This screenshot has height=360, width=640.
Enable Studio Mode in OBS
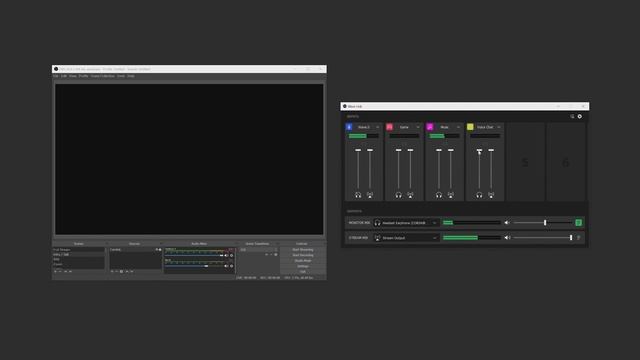coord(303,260)
